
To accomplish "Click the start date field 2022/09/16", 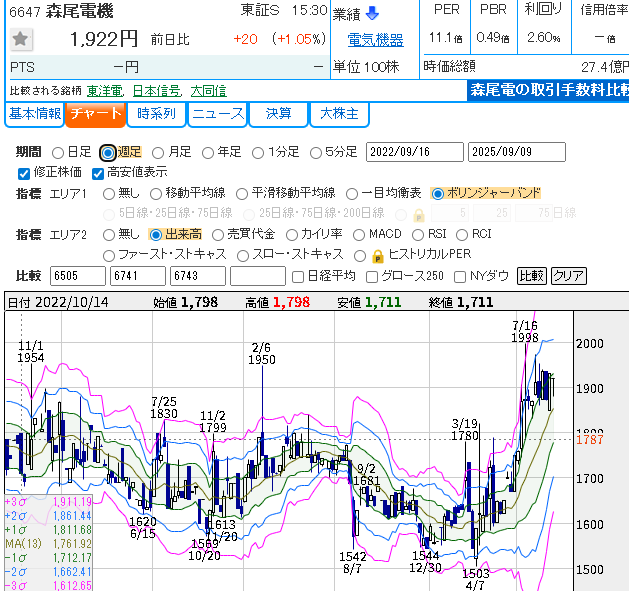I will (415, 152).
